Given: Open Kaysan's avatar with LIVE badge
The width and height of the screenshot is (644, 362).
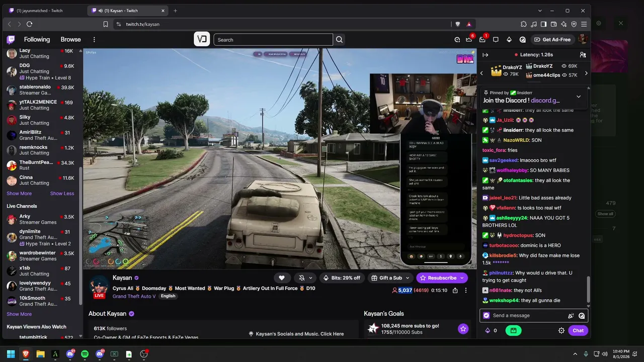Looking at the screenshot, I should pyautogui.click(x=99, y=287).
